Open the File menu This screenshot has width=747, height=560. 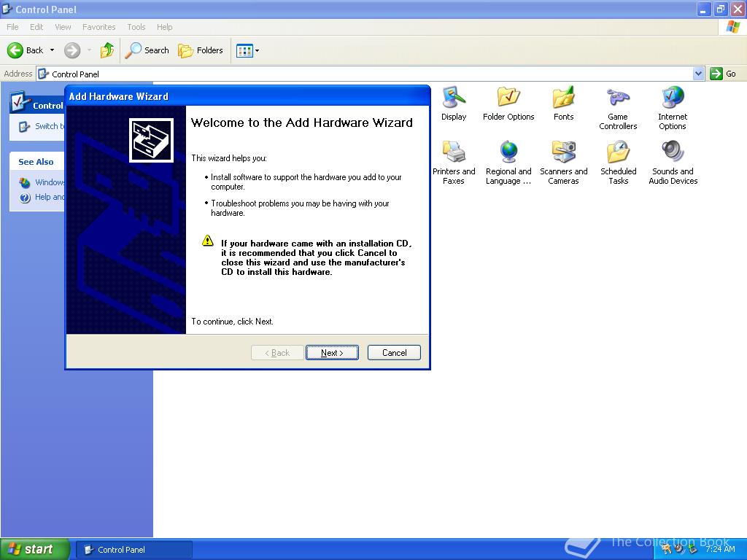[x=12, y=27]
